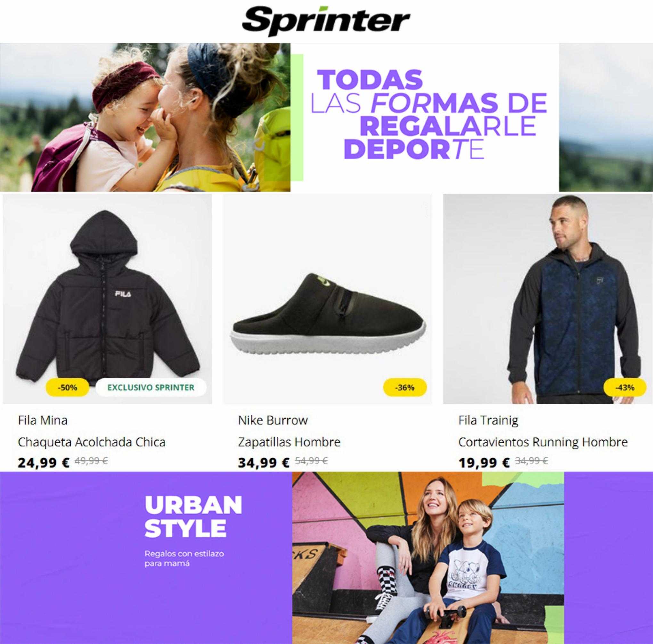Click Cortavientos Running Hombre description
The width and height of the screenshot is (653, 644).
tap(543, 442)
